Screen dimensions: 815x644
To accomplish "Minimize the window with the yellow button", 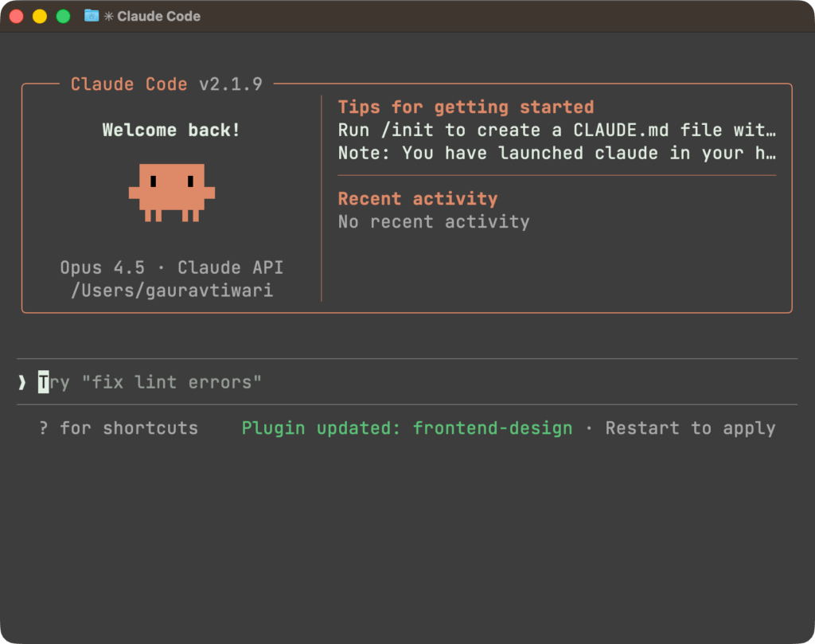I will [39, 16].
